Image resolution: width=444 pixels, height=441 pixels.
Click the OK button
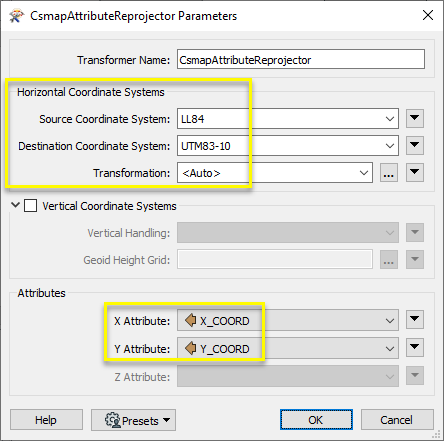point(316,420)
